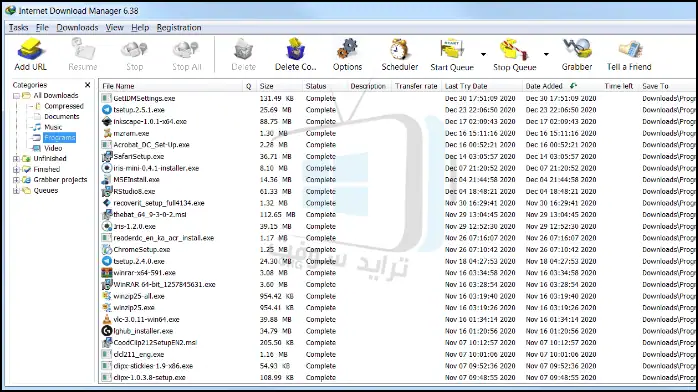Sort by File Name column header
Viewport: 698px width, 392px height.
(171, 86)
